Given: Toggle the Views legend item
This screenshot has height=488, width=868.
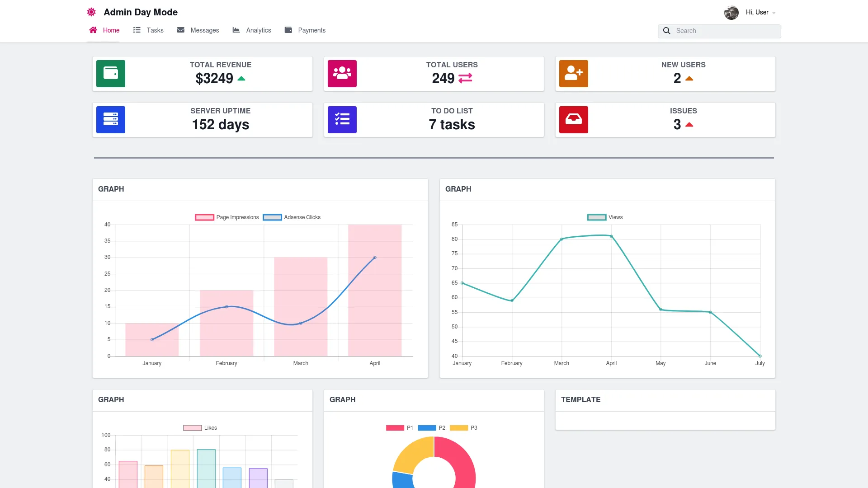Looking at the screenshot, I should coord(605,217).
